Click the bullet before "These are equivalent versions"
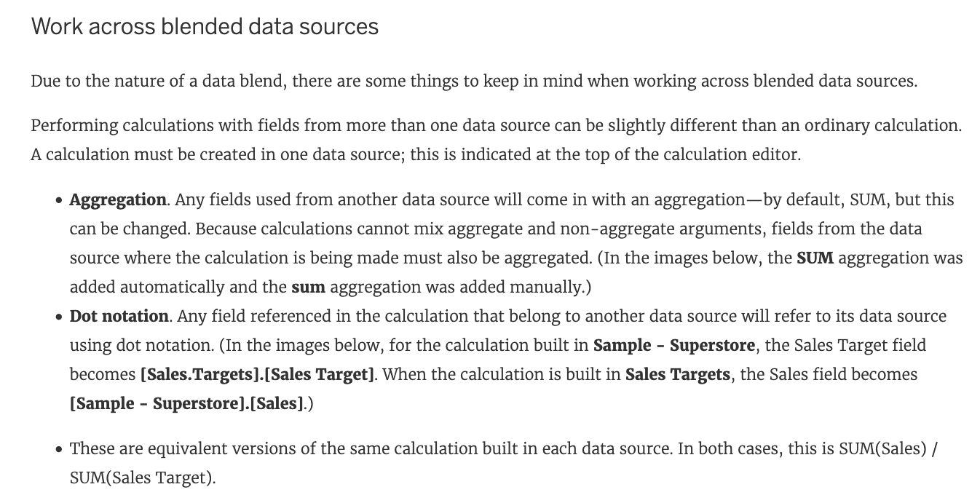The image size is (980, 495). (x=59, y=450)
